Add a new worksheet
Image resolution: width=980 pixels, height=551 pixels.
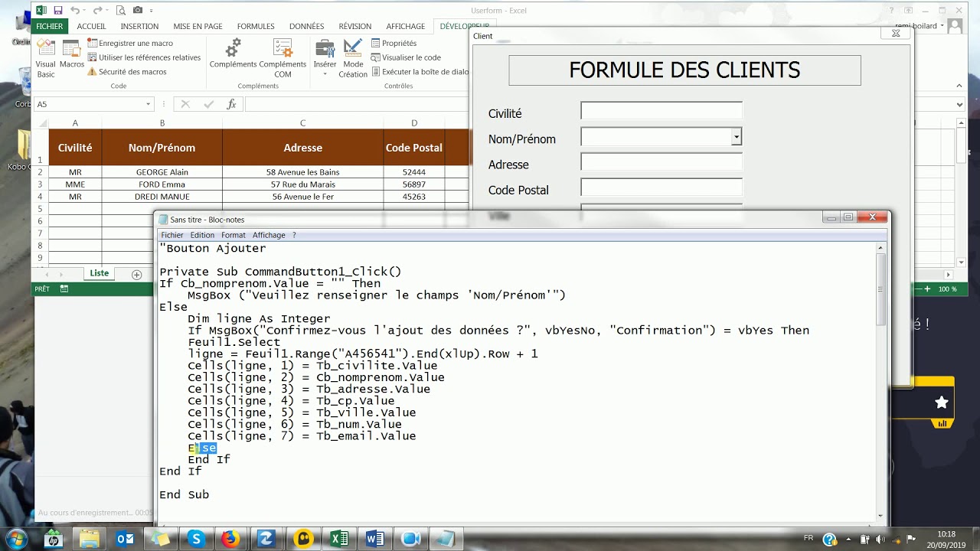136,274
